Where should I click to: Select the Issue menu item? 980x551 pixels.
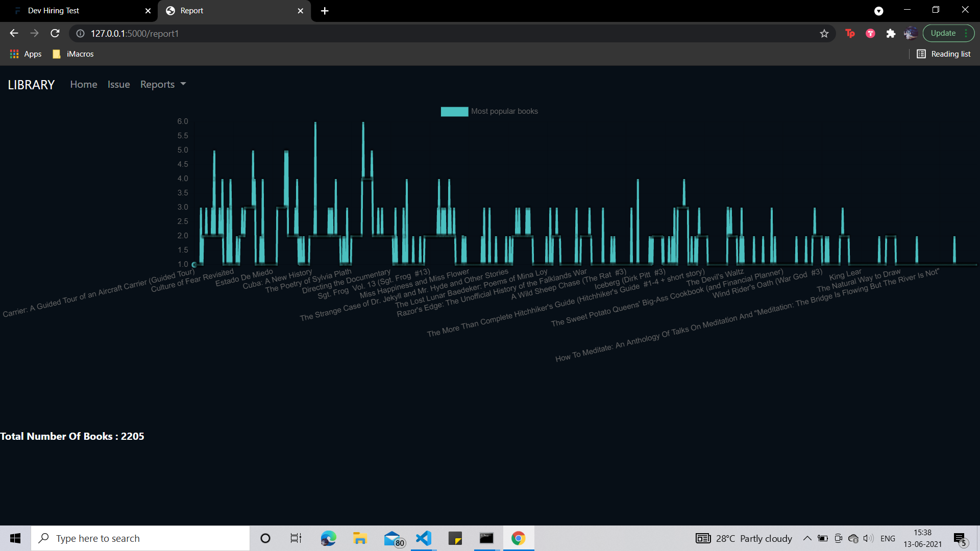click(118, 84)
